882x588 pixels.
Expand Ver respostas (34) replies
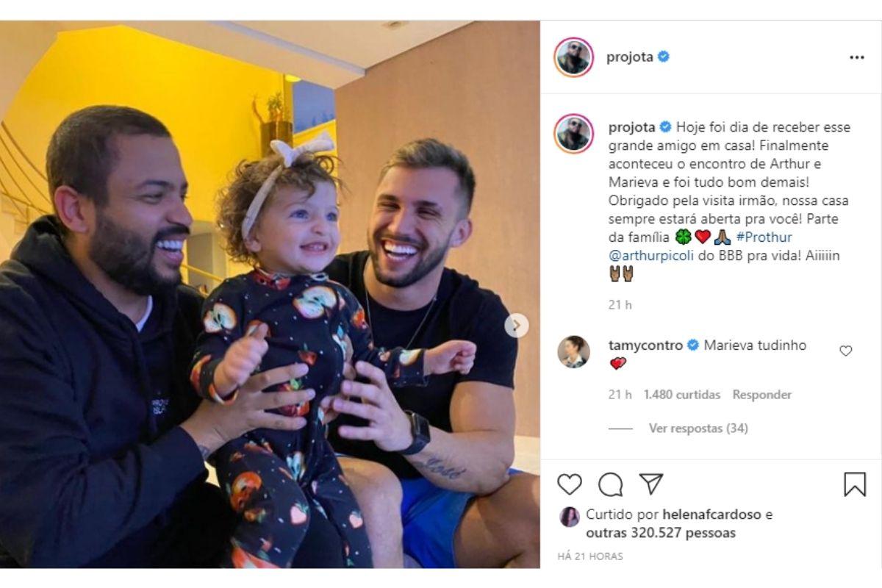pyautogui.click(x=698, y=428)
